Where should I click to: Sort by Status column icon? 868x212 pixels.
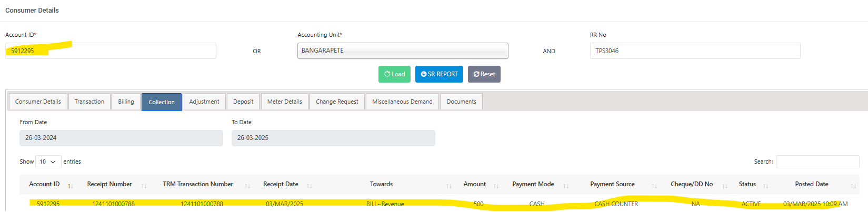(x=765, y=186)
